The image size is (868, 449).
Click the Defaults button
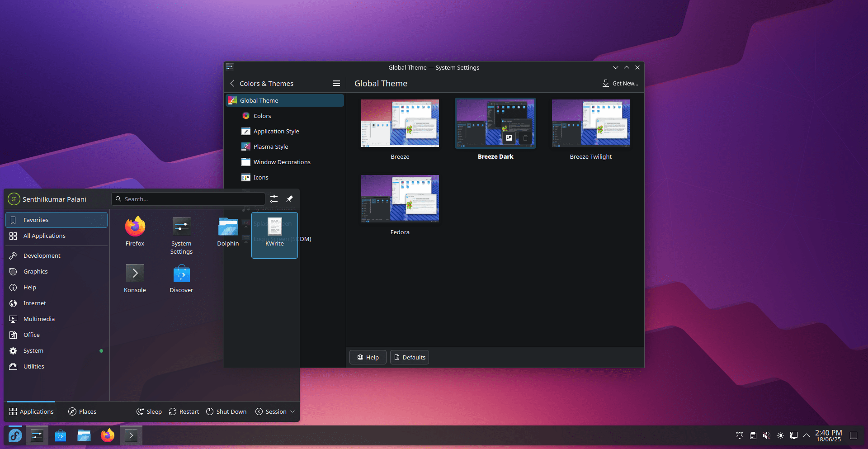[x=410, y=357]
